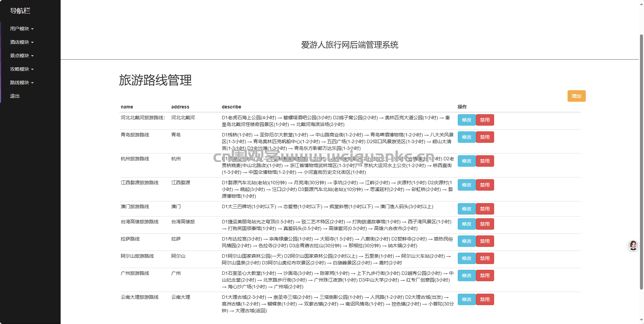Click 禁用 for 河北北戴河旅游路线
Viewport: 644px width, 324px height.
point(485,120)
